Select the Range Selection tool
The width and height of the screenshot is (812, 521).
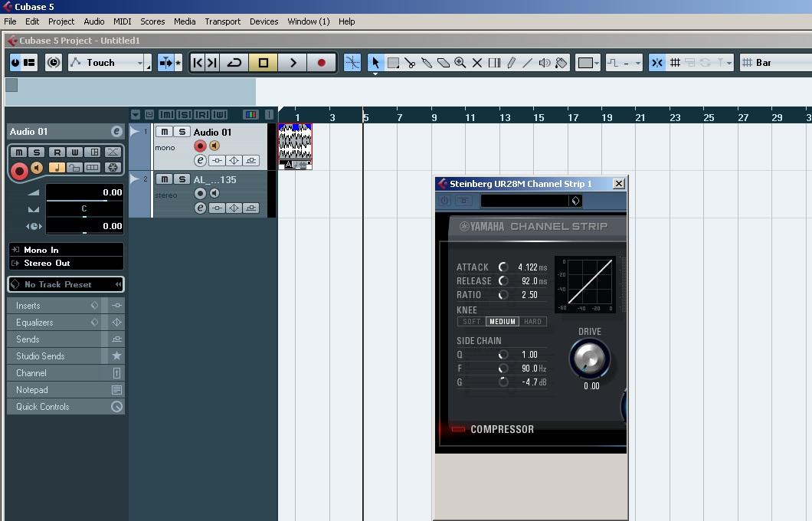pos(393,63)
